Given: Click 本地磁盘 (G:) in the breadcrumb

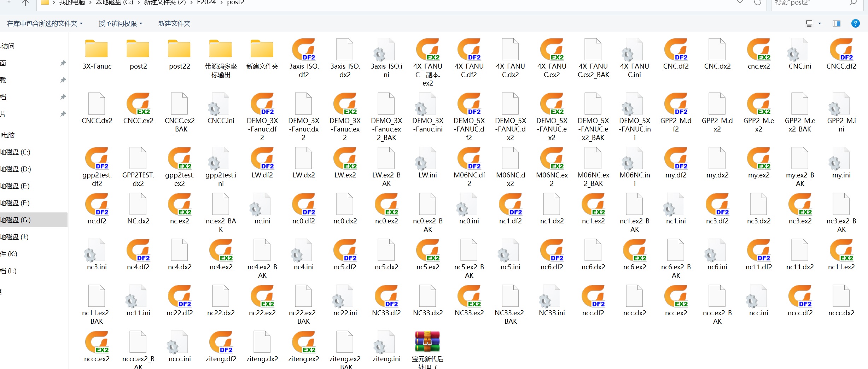Looking at the screenshot, I should pyautogui.click(x=115, y=2).
